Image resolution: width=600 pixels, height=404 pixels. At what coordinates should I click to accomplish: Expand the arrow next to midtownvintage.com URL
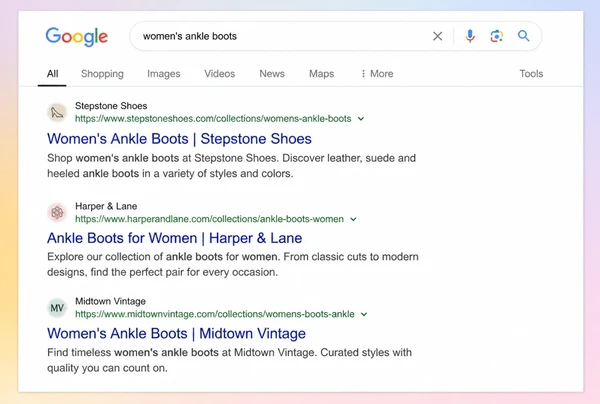pos(364,314)
